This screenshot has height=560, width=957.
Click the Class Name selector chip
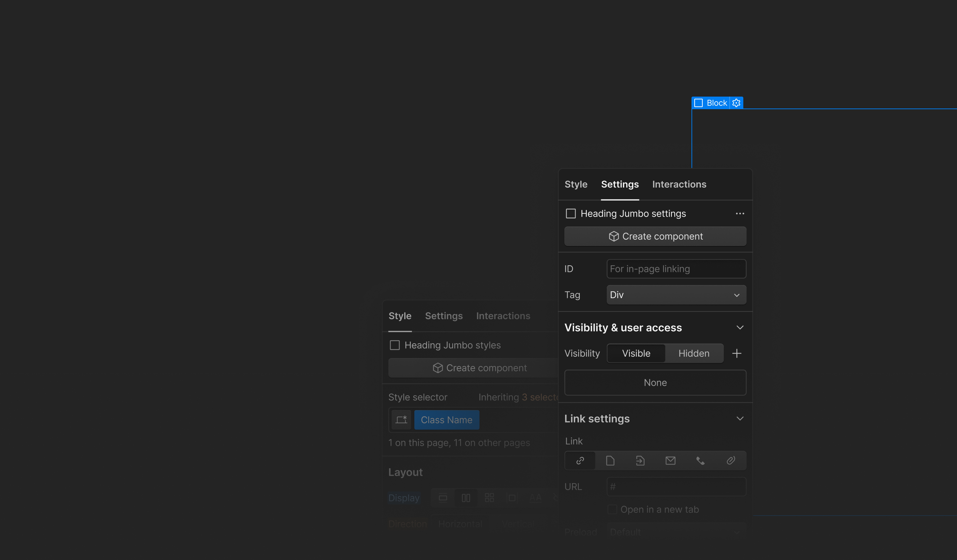click(x=447, y=420)
